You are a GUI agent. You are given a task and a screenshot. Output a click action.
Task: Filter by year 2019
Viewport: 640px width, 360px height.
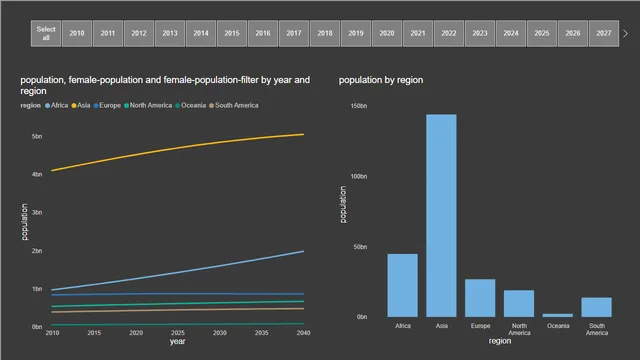(x=356, y=33)
